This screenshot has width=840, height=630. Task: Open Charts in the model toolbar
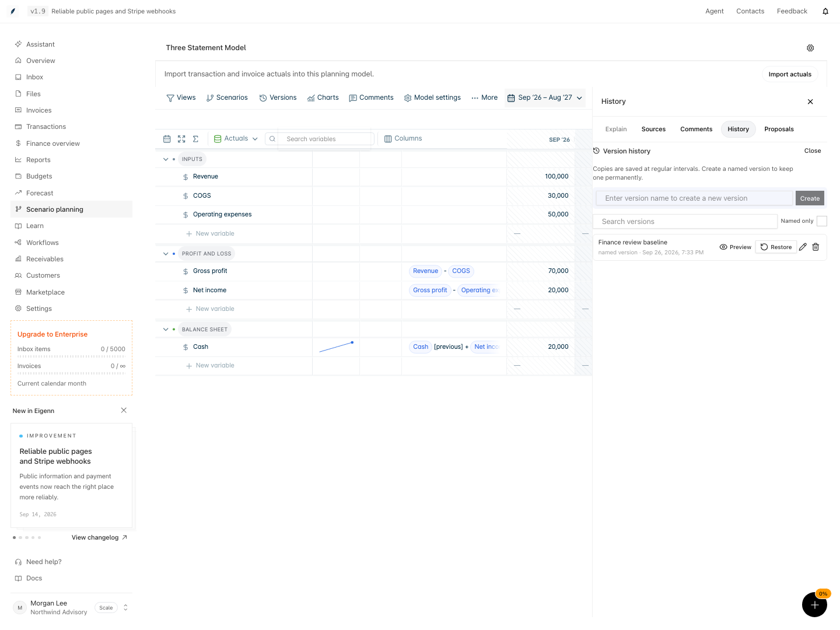(323, 97)
